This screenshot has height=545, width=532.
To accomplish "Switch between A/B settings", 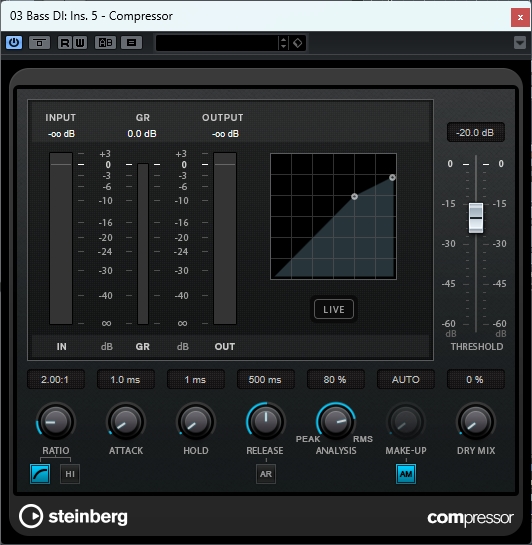I will point(105,43).
